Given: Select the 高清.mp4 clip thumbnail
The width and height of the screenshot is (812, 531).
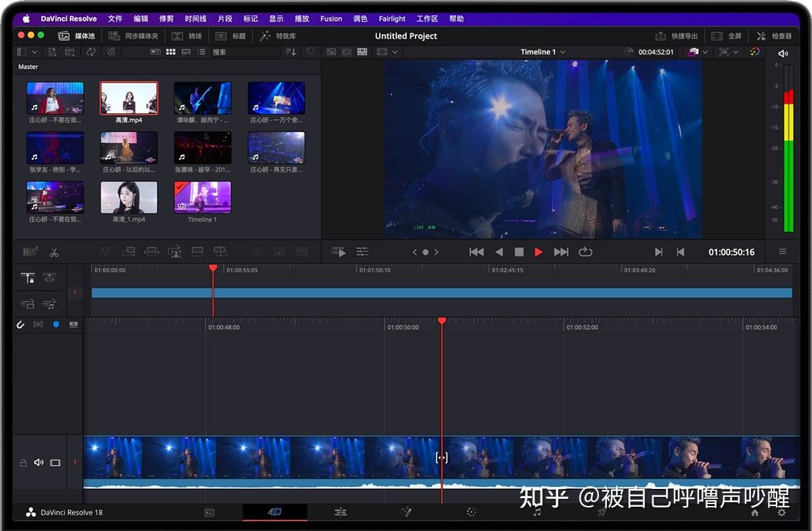Looking at the screenshot, I should point(129,98).
